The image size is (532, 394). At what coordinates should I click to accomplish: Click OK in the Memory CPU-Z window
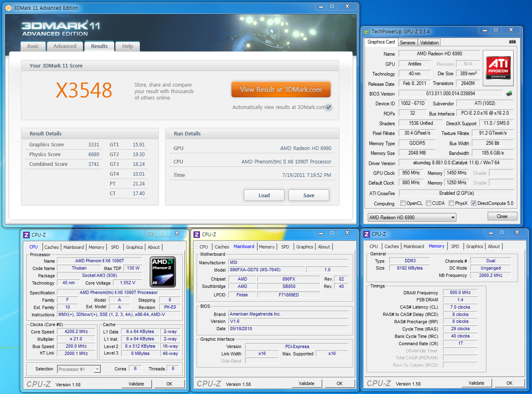(x=510, y=383)
